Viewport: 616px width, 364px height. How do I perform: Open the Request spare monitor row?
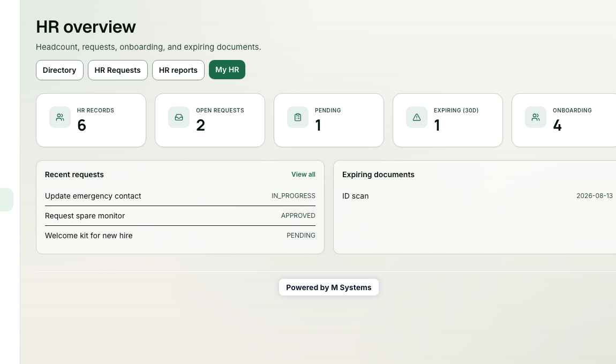point(180,216)
